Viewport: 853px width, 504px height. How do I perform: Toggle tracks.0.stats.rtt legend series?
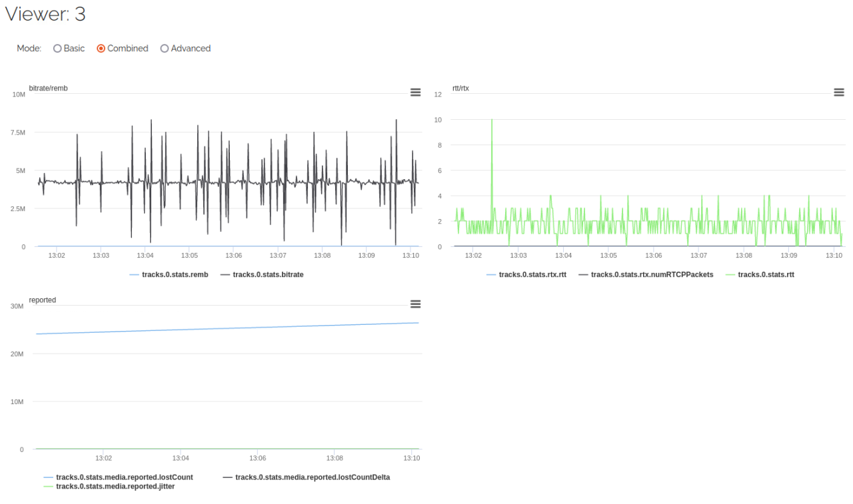pos(760,274)
